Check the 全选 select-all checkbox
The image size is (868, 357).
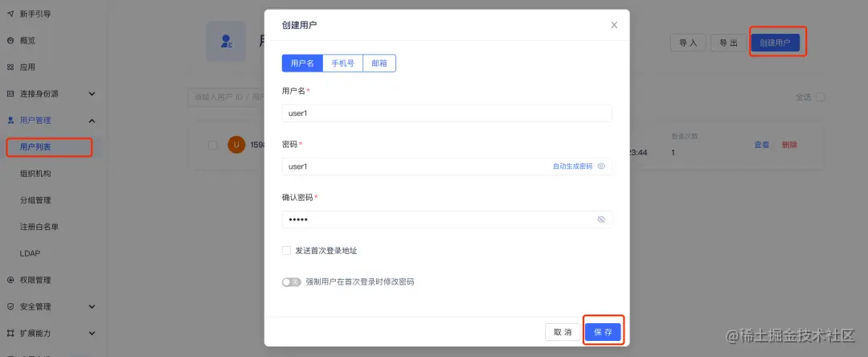[x=821, y=96]
